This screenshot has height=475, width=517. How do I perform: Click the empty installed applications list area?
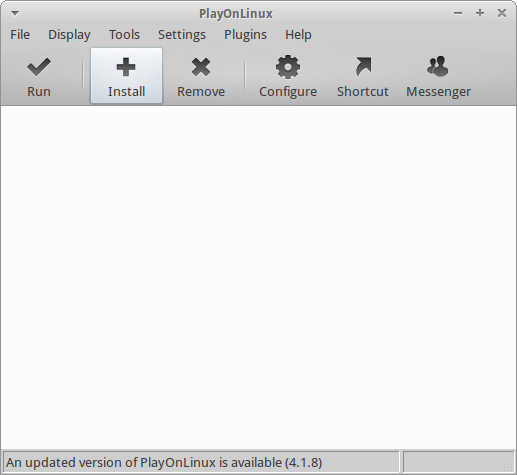point(258,277)
